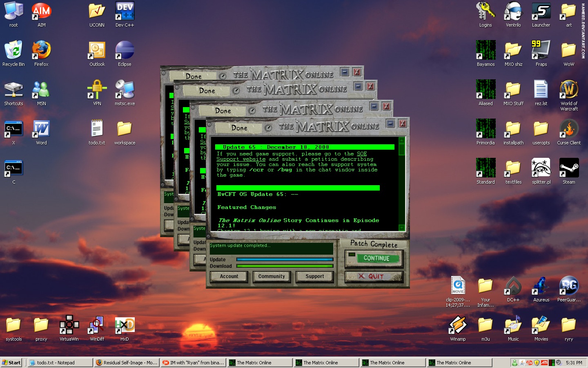Click the ATI icon in the system tray
The width and height of the screenshot is (588, 368).
pyautogui.click(x=544, y=363)
